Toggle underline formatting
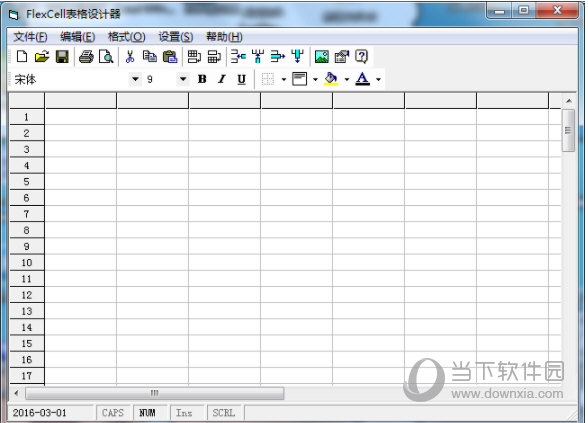This screenshot has width=588, height=423. tap(242, 79)
